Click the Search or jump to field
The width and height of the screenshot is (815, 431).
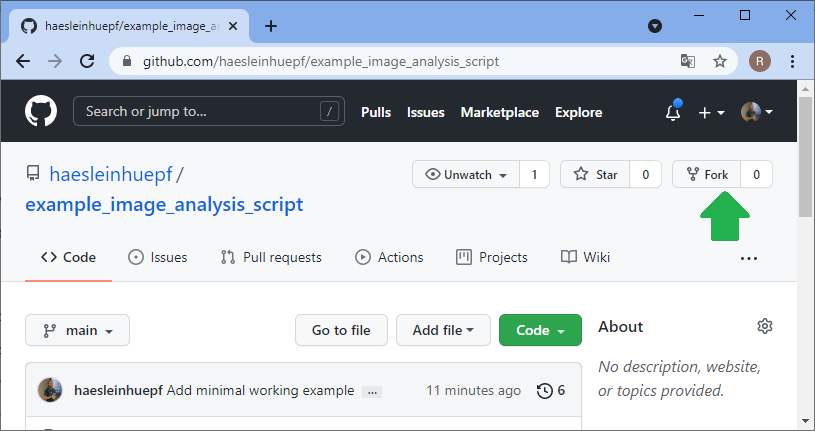click(200, 112)
